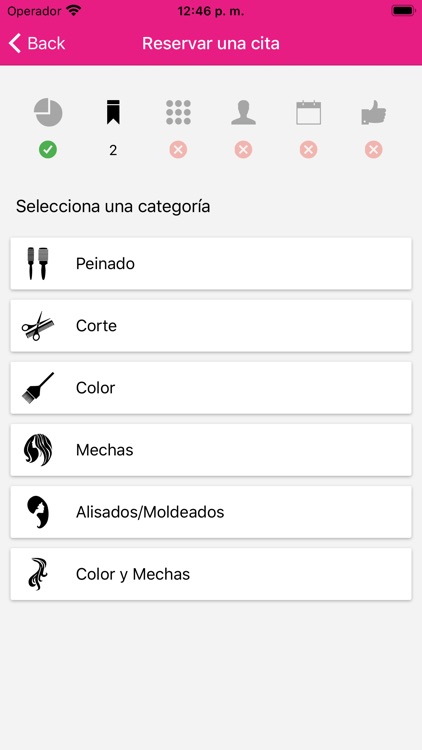The width and height of the screenshot is (422, 750).
Task: Tap the thumbs-up confirmation step icon
Action: pyautogui.click(x=374, y=112)
